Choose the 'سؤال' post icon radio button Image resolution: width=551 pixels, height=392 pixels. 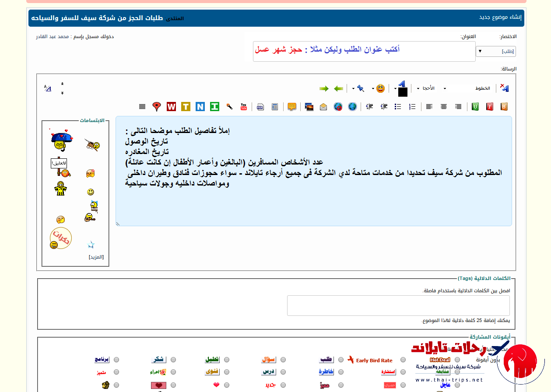tap(283, 360)
